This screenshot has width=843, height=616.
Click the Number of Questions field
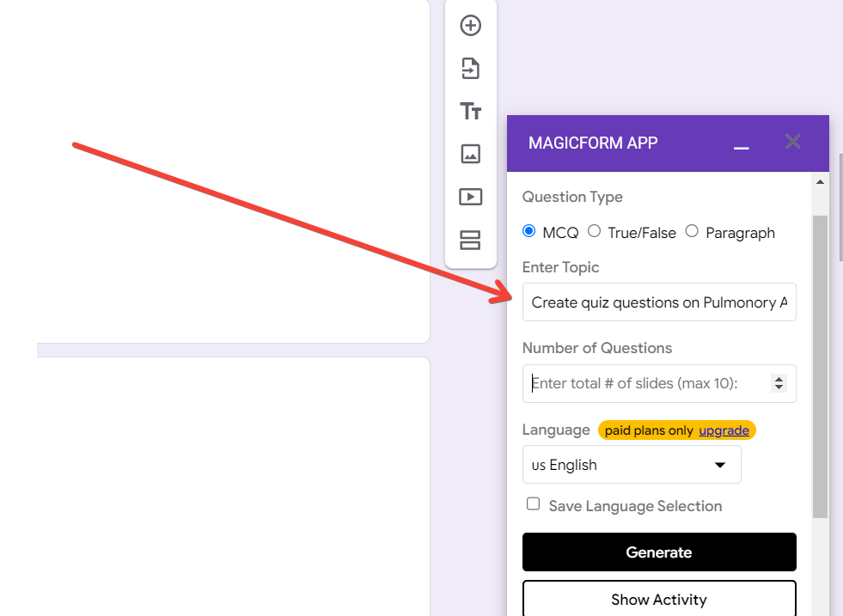659,384
